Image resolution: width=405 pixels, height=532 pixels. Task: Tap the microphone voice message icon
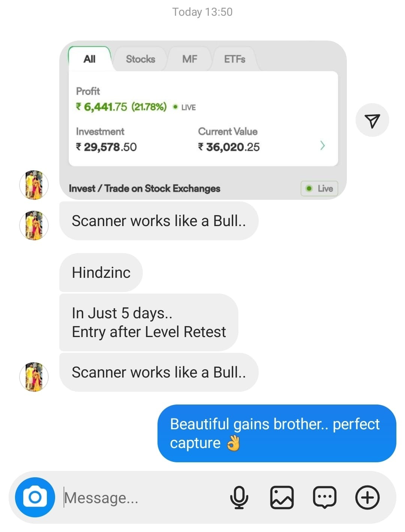coord(239,498)
